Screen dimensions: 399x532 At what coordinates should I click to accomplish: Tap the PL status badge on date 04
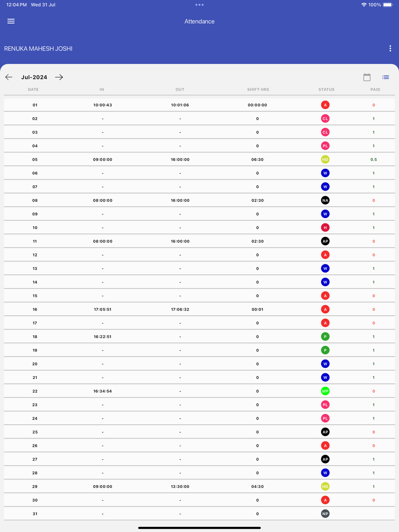(x=325, y=146)
